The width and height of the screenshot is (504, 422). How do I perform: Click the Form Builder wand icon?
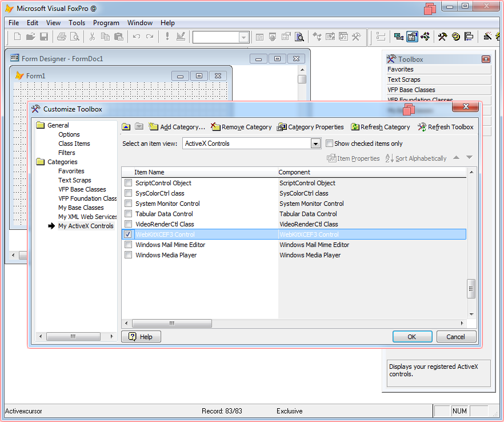[487, 37]
